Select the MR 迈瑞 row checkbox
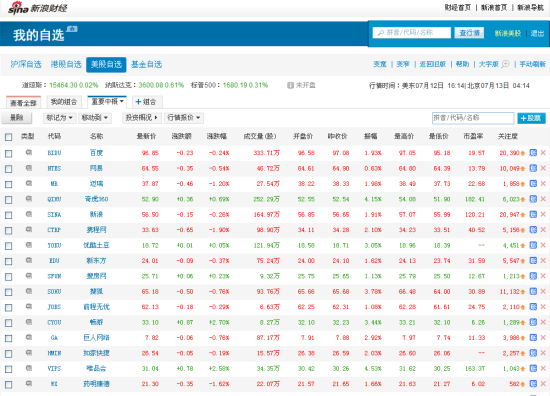 pos(8,184)
